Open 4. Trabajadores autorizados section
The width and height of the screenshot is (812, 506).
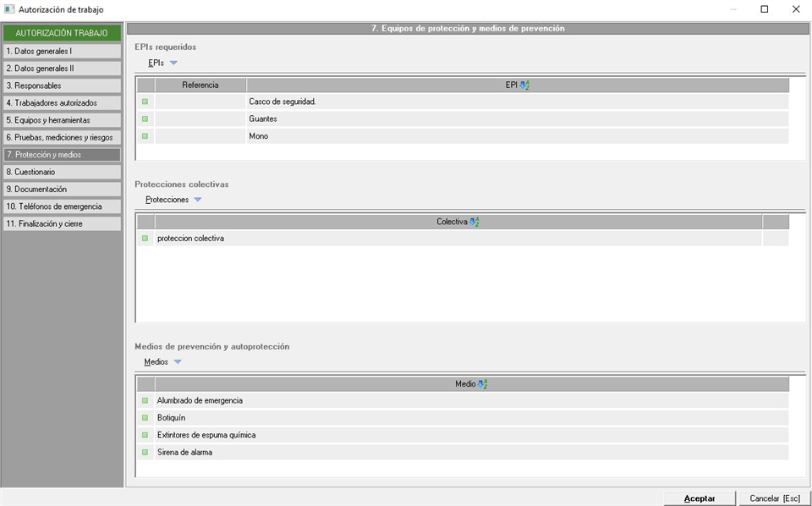point(62,103)
